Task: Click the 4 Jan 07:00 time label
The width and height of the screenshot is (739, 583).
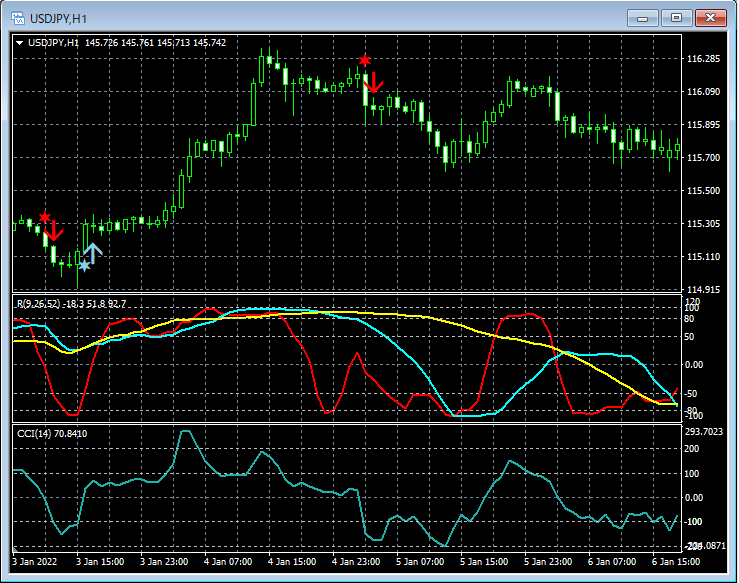Action: (x=227, y=562)
